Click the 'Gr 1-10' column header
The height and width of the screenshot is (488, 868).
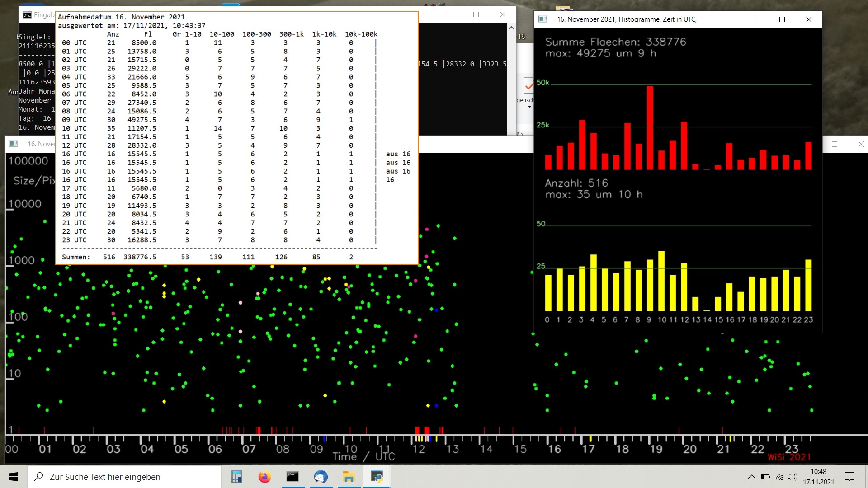point(187,34)
